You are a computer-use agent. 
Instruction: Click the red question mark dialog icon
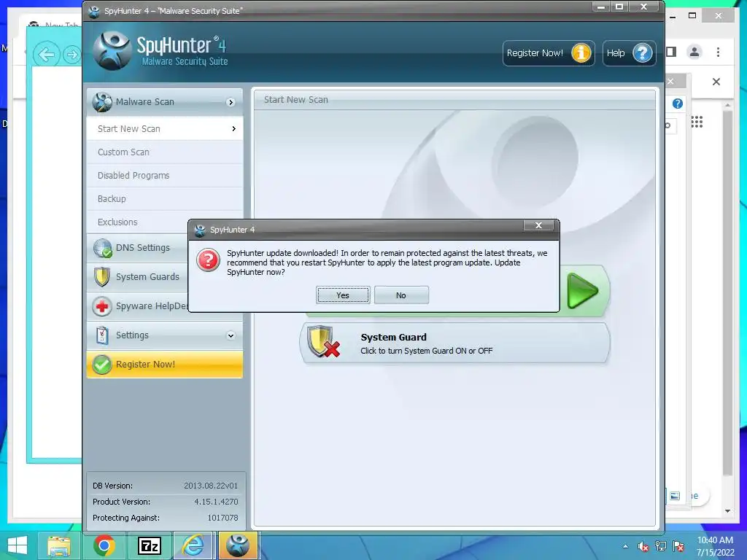[208, 260]
